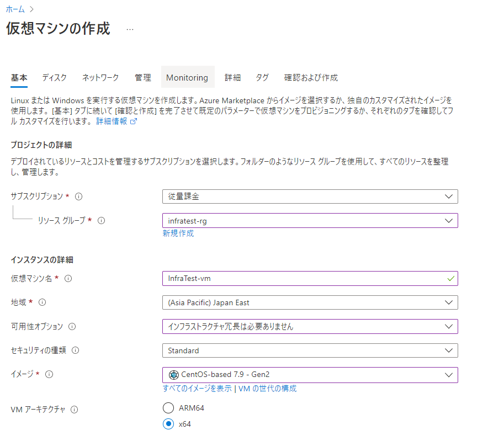Click the 仮想マシンの作成 page title
The width and height of the screenshot is (504, 441).
coord(58,28)
